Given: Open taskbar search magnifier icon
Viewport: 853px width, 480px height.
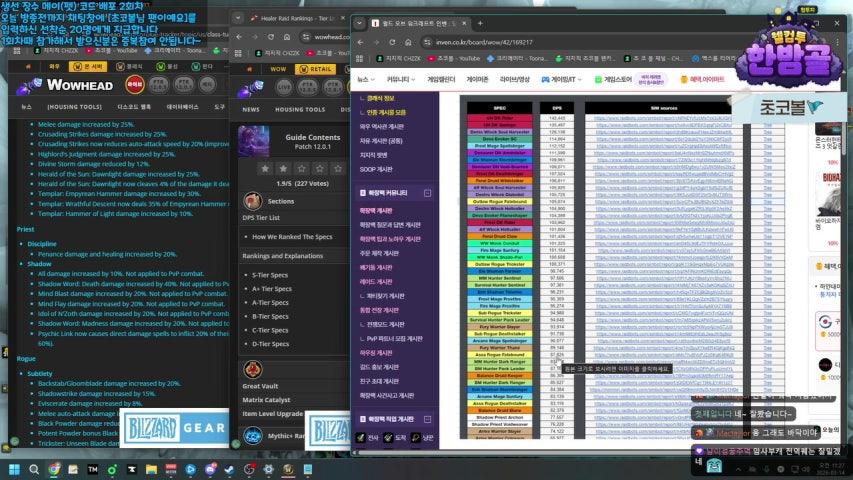Looking at the screenshot, I should 36,470.
